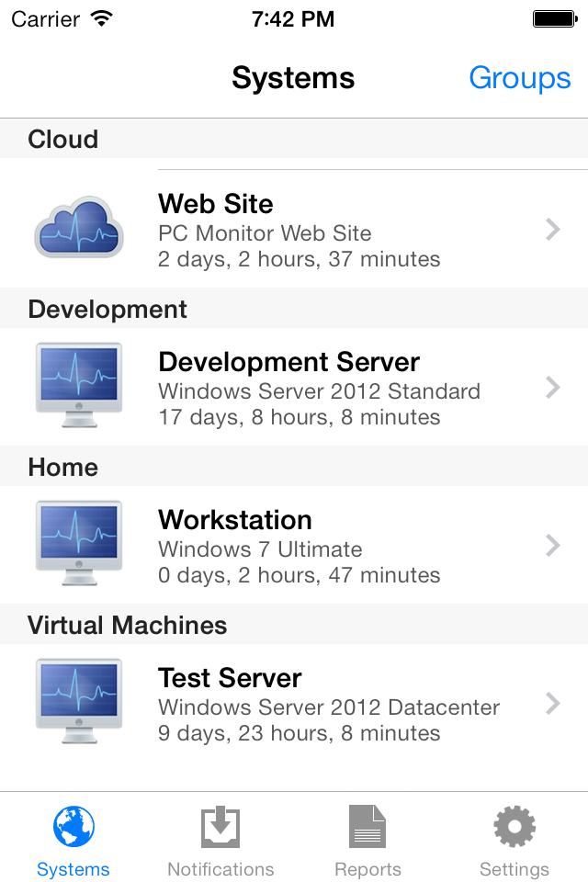Expand Web Site row using its chevron

point(552,230)
